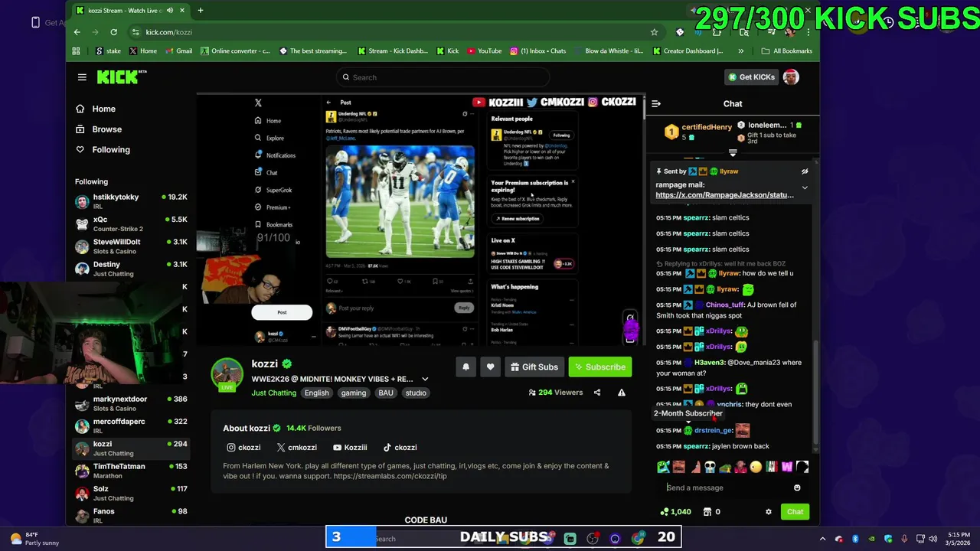Open the taskbar weather widget

34,539
